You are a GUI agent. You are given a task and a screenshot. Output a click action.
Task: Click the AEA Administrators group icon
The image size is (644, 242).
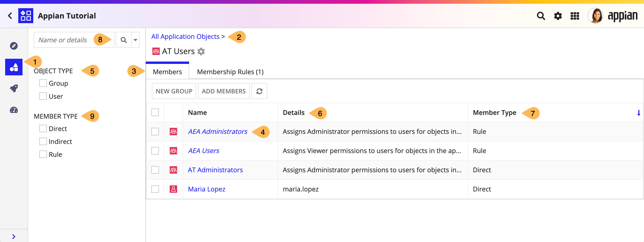tap(173, 132)
